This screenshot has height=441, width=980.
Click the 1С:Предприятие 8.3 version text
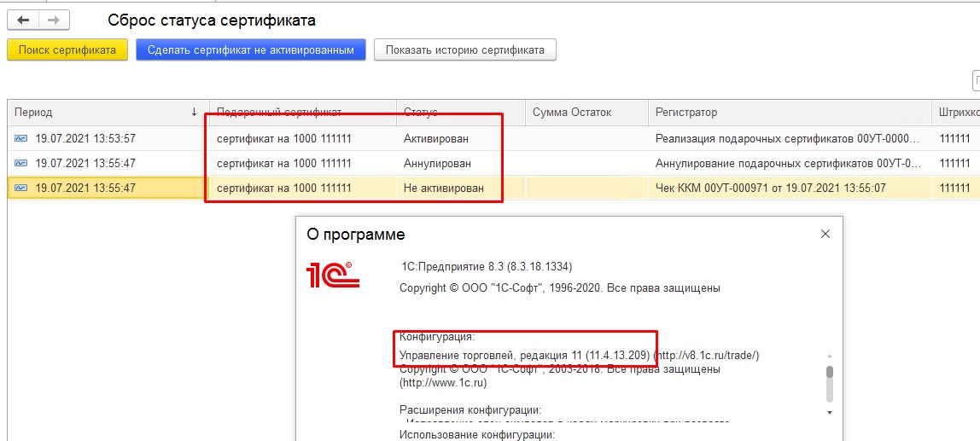click(487, 267)
